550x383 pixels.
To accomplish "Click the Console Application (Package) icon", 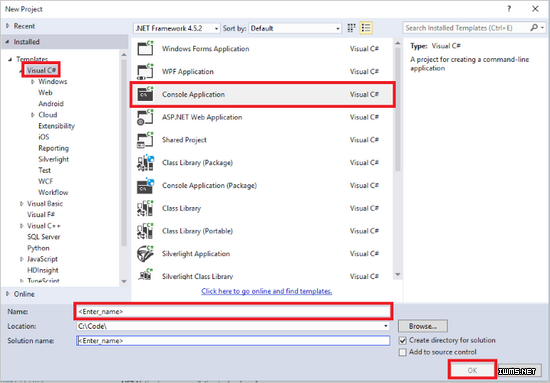I will coord(145,186).
